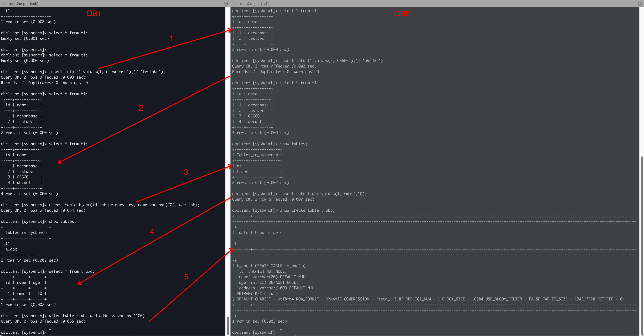Click the "show tables;" command in right pane
The height and width of the screenshot is (336, 644).
pyautogui.click(x=293, y=144)
